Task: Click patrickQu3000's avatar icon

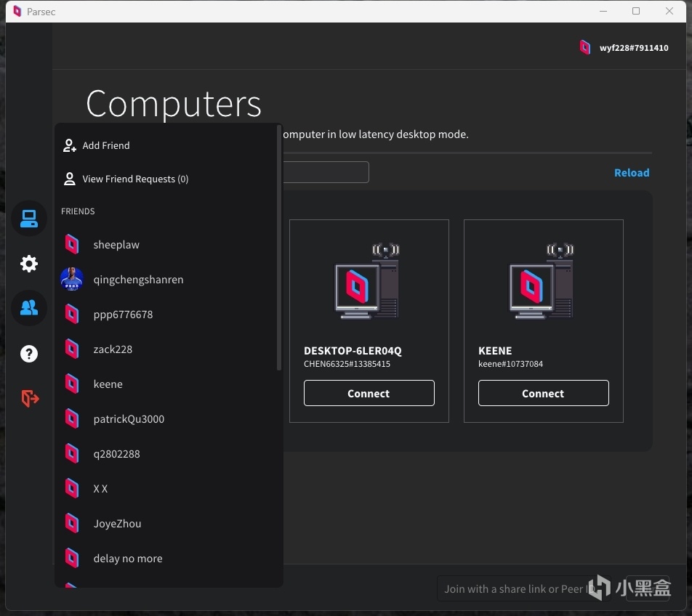Action: [x=72, y=418]
